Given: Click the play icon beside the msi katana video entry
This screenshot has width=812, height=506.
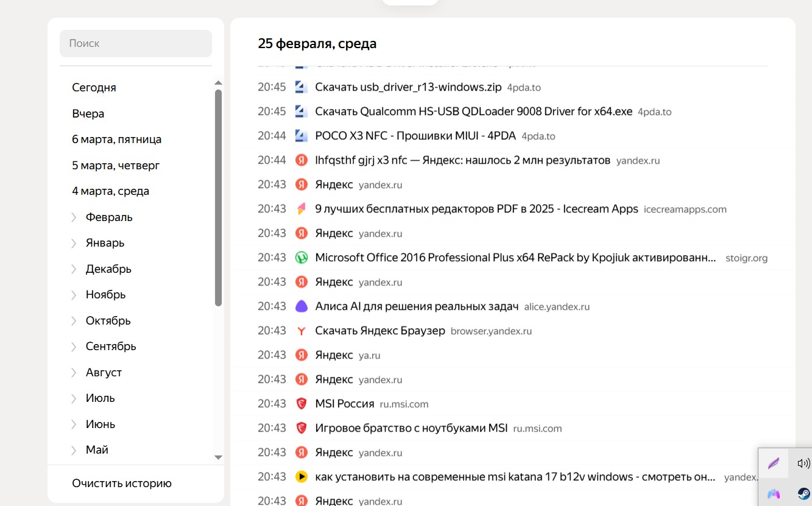Looking at the screenshot, I should 301,477.
